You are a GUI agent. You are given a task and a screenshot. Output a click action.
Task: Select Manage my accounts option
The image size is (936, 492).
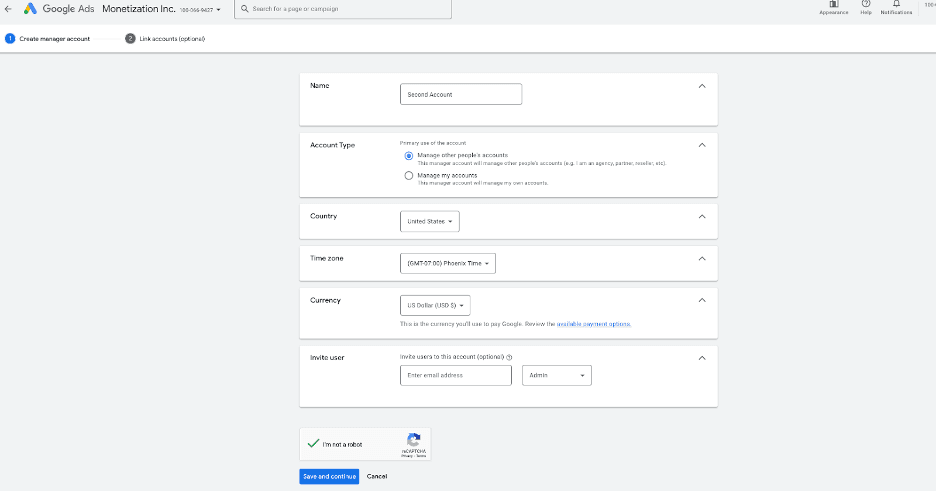409,176
